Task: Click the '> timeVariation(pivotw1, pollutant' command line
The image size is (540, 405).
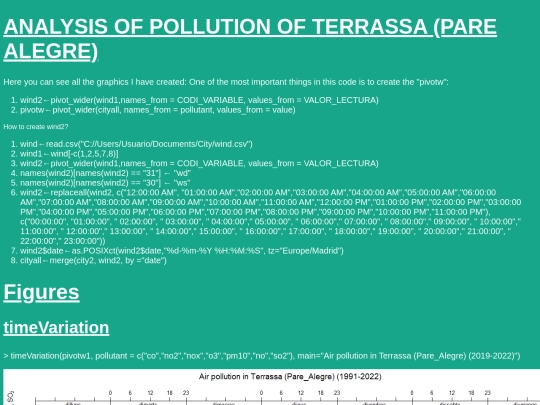Action: point(262,356)
